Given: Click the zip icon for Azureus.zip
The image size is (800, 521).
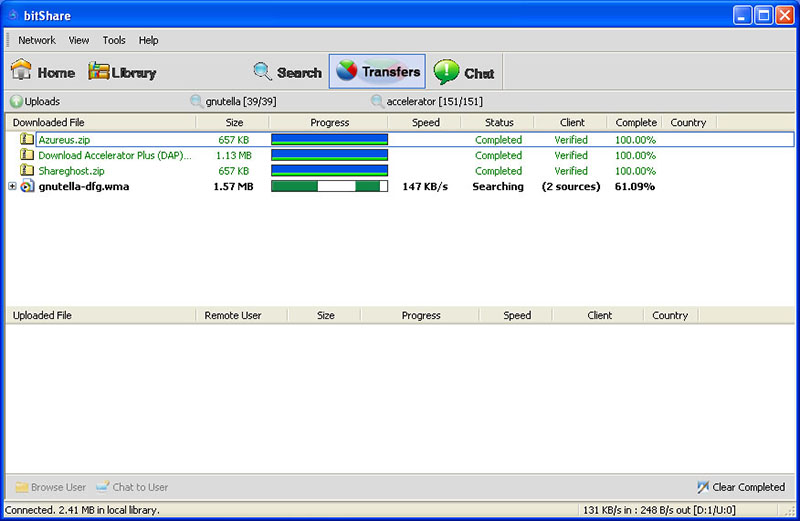Looking at the screenshot, I should tap(27, 139).
